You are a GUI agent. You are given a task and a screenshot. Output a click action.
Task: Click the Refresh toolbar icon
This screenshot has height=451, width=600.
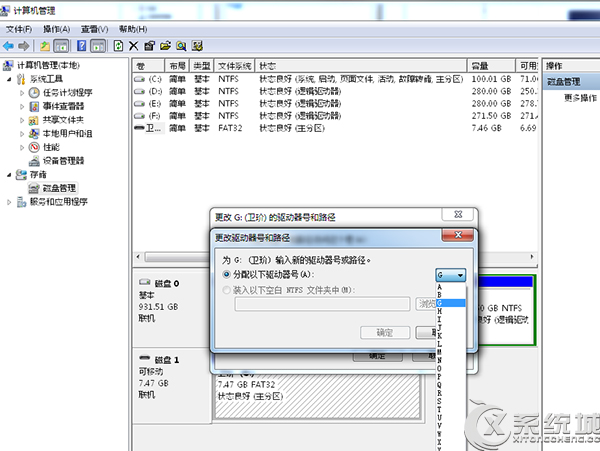118,46
